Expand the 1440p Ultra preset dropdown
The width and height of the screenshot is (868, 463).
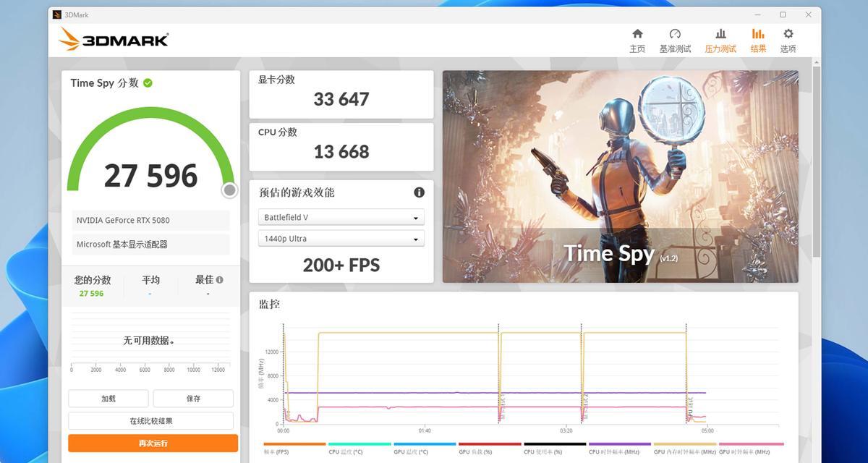tap(341, 239)
